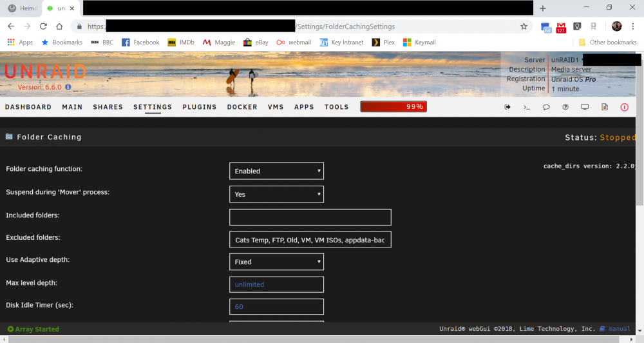Screen dimensions: 644x343
Task: Click the browser forward arrow
Action: click(27, 26)
